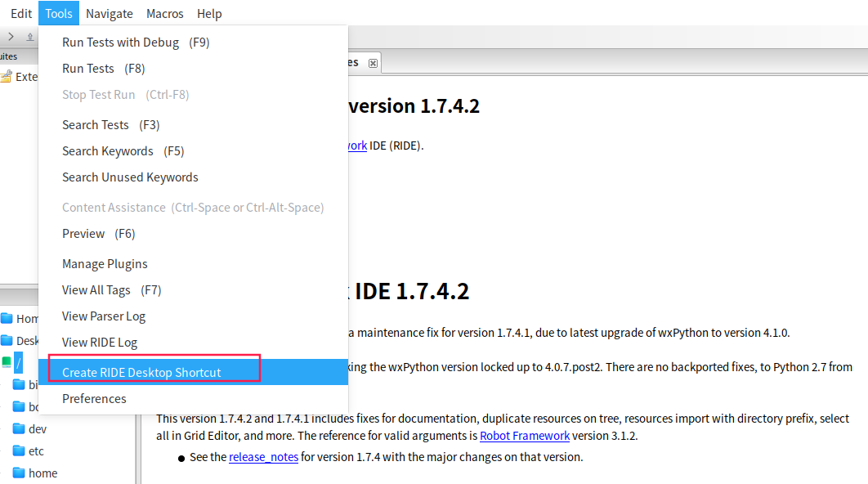868x484 pixels.
Task: Select Create RIDE Desktop Shortcut
Action: pyautogui.click(x=193, y=372)
